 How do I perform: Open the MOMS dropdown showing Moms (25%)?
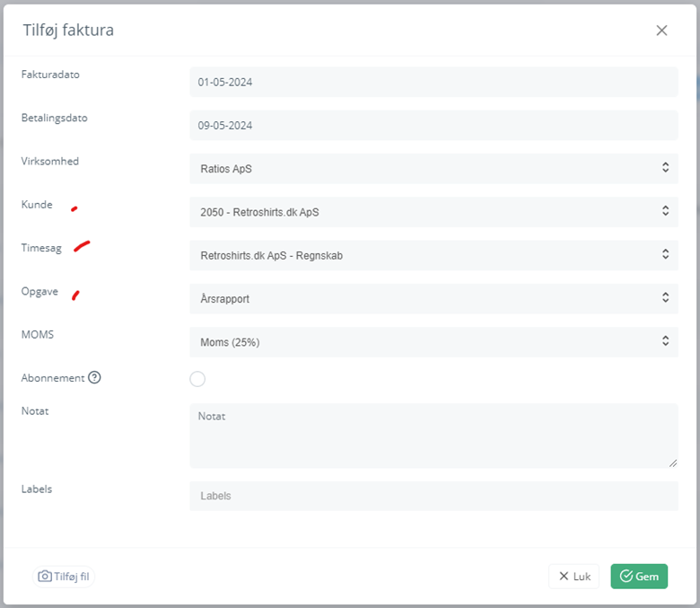pos(433,341)
